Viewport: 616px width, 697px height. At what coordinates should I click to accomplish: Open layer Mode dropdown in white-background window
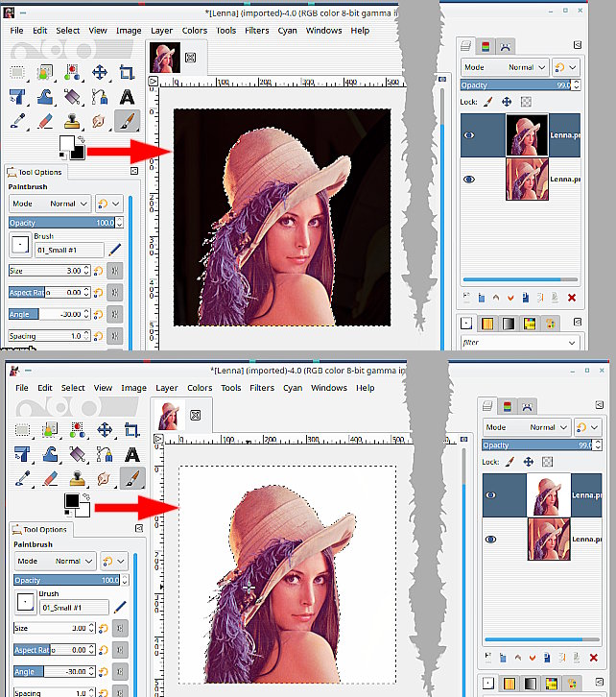coord(527,427)
